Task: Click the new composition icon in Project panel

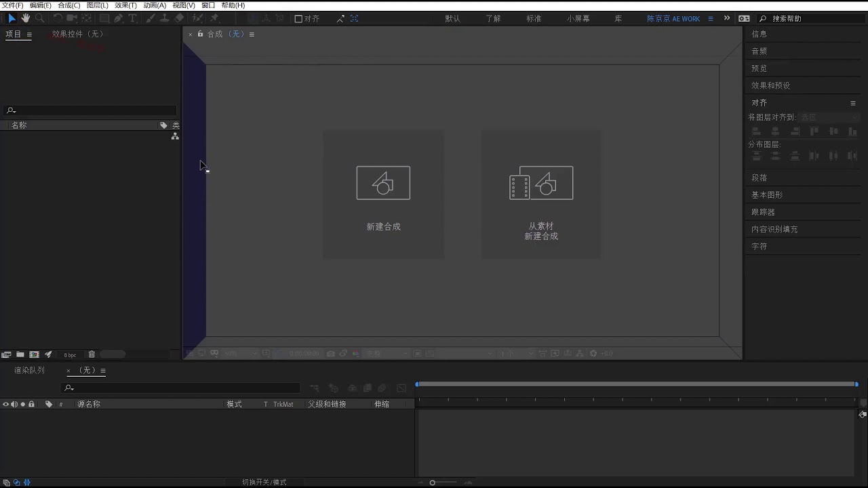Action: click(x=34, y=354)
